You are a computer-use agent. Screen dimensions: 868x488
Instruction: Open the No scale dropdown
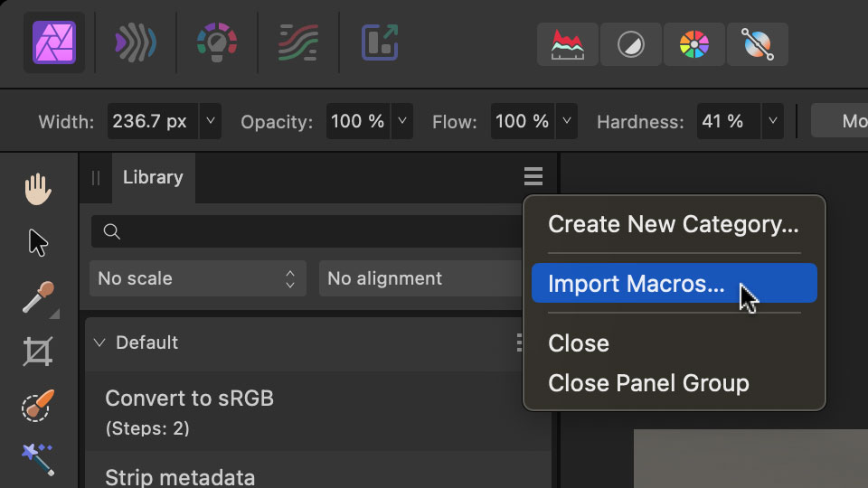[198, 278]
